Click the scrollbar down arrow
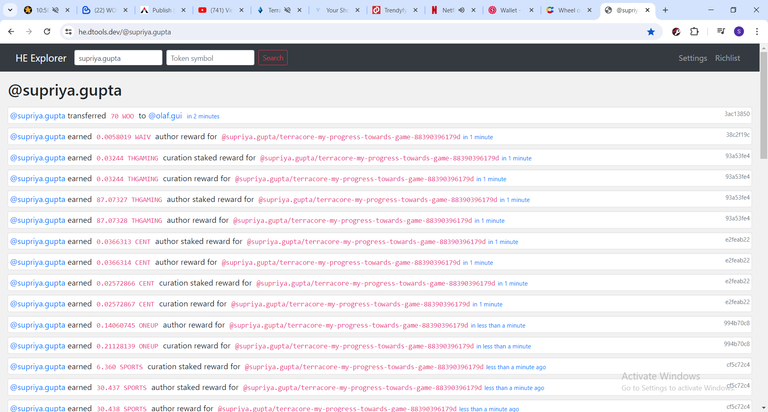The height and width of the screenshot is (412, 768). click(x=764, y=408)
